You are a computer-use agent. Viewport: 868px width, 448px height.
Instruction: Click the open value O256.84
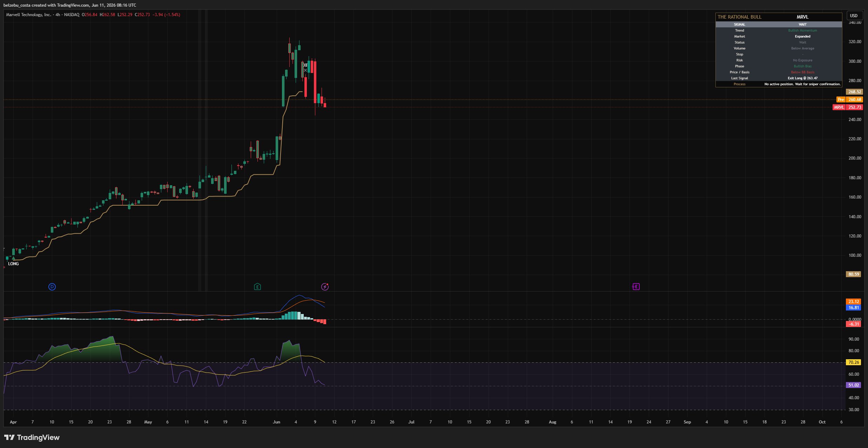(90, 15)
